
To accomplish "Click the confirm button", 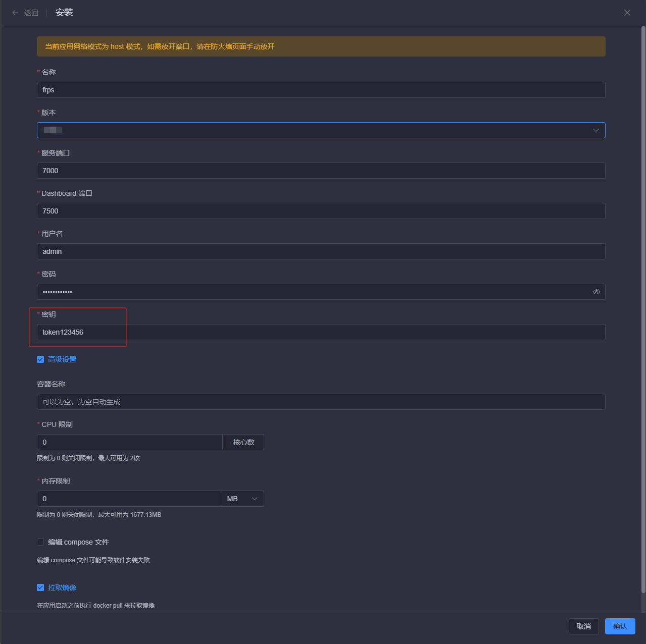I will 620,626.
